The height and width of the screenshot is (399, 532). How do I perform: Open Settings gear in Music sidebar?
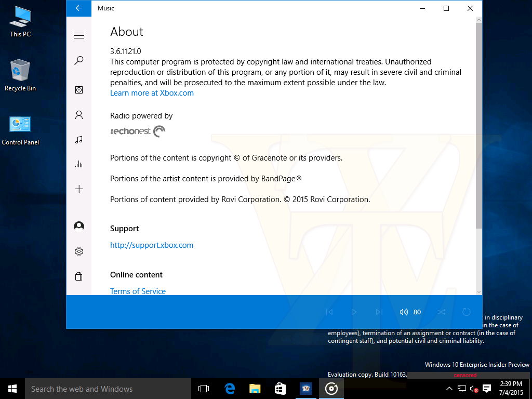(79, 251)
